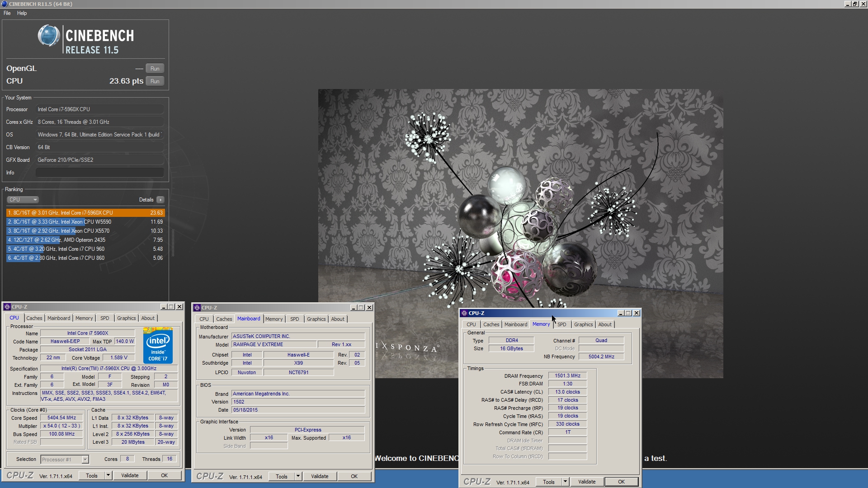Click the Core Voltage value 1.589 V
The image size is (868, 488).
pos(119,358)
